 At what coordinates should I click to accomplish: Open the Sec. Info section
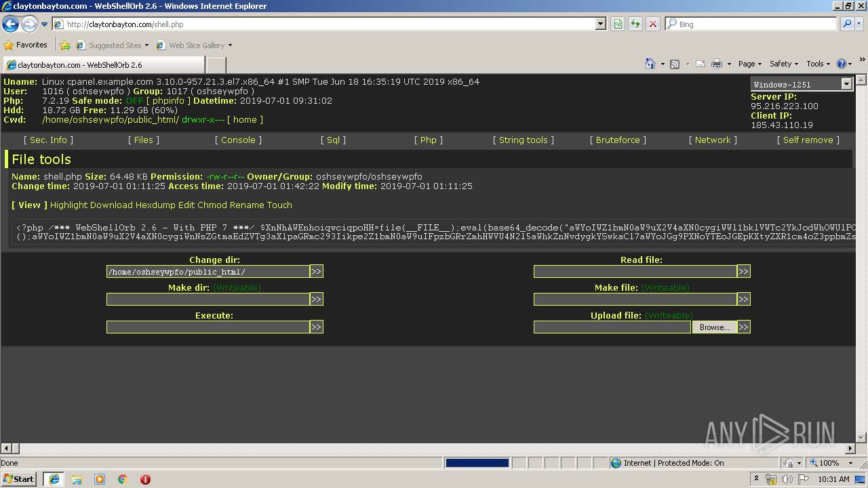point(48,140)
